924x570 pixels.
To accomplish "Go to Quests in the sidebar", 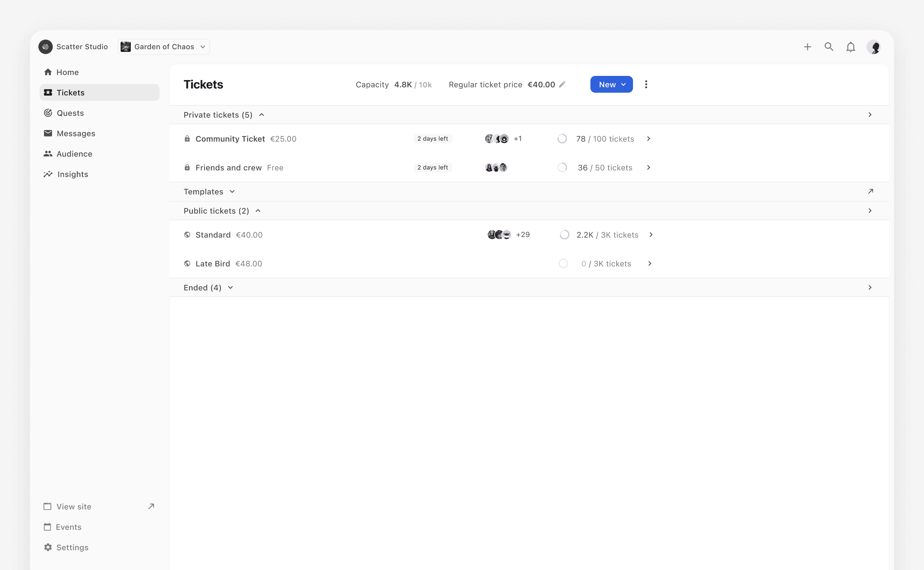I will coord(70,113).
